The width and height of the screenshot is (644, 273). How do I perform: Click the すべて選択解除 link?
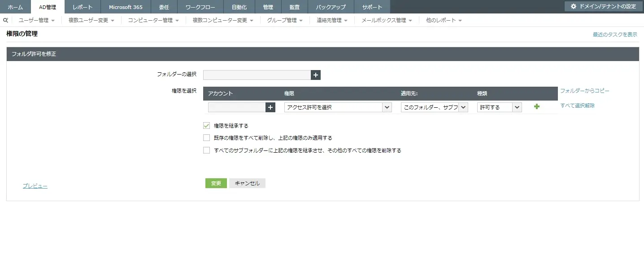(x=578, y=106)
